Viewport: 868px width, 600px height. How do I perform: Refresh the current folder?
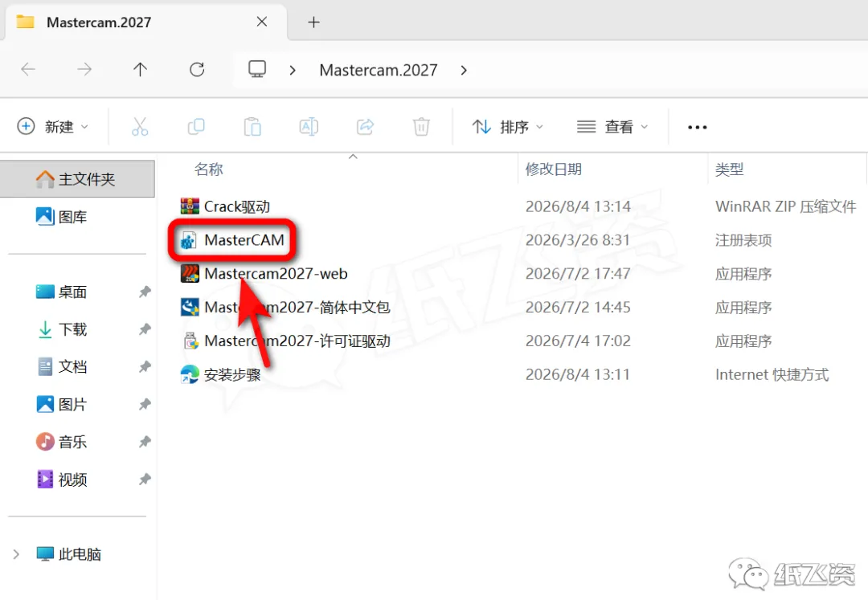pos(197,70)
